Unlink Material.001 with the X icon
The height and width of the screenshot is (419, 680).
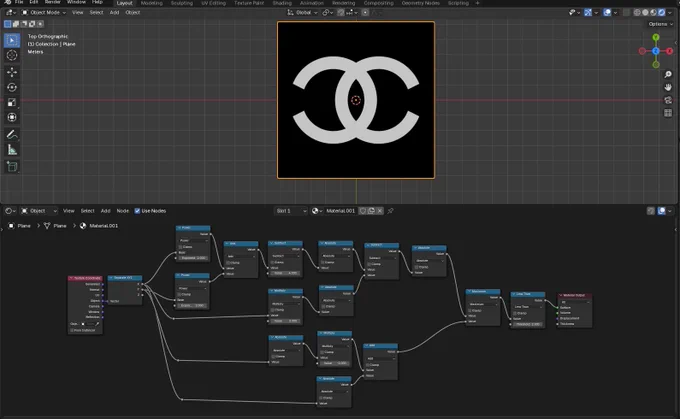tap(380, 211)
